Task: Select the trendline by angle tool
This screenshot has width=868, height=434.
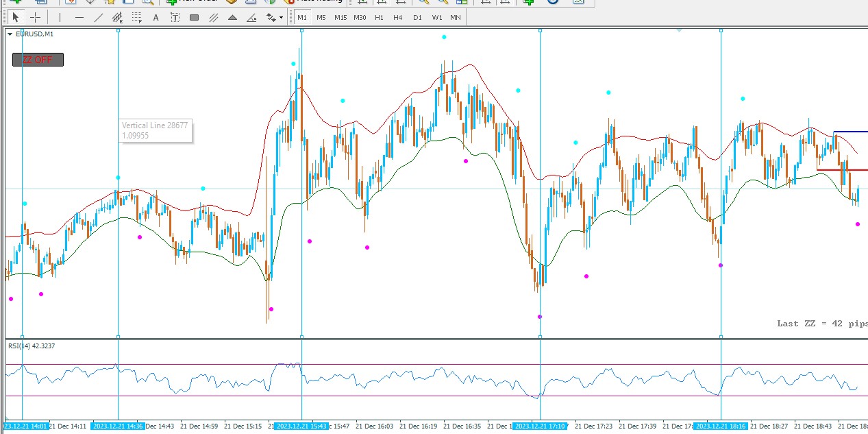Action: click(x=251, y=17)
